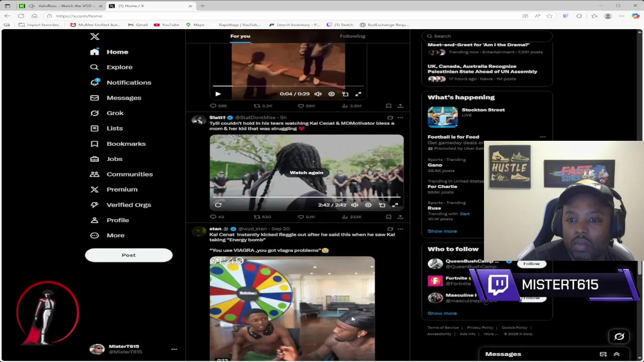The width and height of the screenshot is (644, 362).
Task: Open options on Football is for Food ad
Action: 542,137
